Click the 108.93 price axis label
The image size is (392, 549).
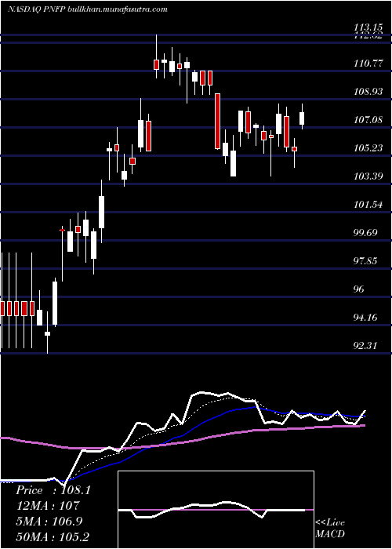coord(368,92)
